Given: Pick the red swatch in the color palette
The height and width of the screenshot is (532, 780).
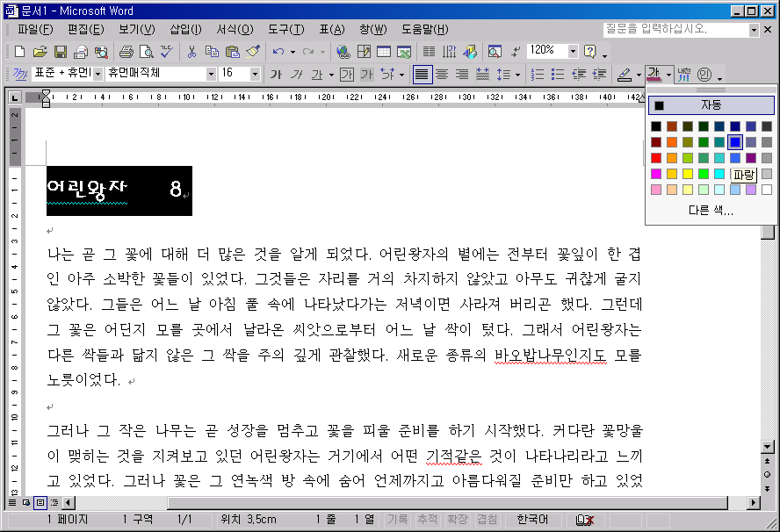Looking at the screenshot, I should [x=656, y=158].
